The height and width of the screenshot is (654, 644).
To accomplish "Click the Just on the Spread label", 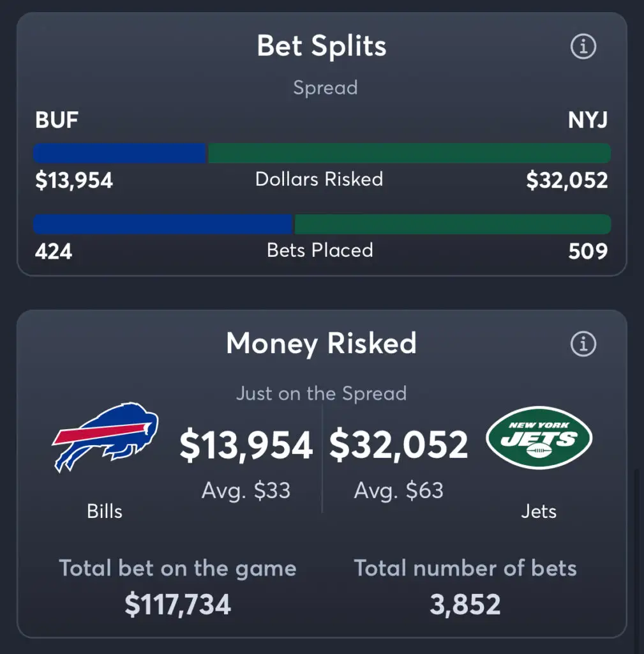I will click(322, 393).
